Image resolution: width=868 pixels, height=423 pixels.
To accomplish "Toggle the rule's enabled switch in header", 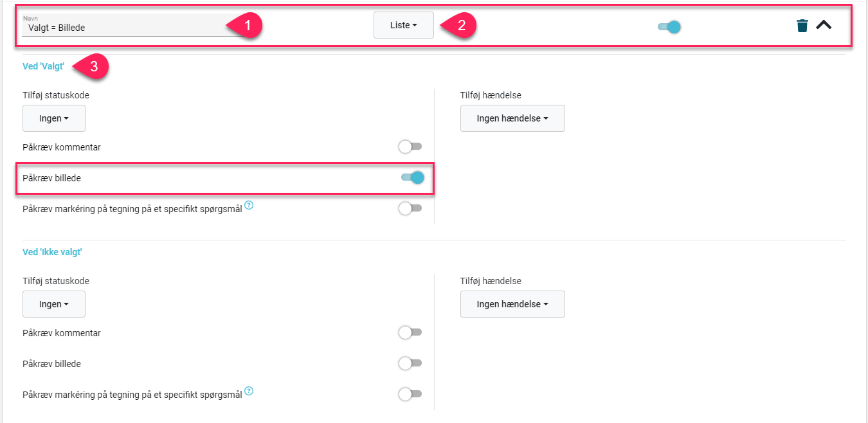I will 669,27.
